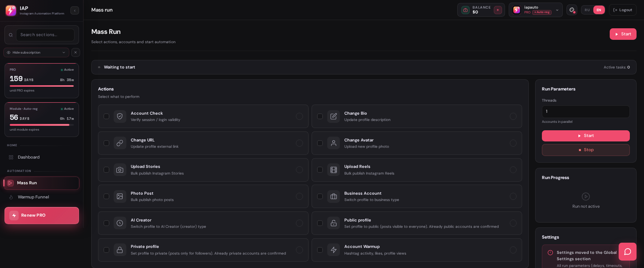Click the Start button in page header
Viewport: 644px width, 268px height.
pos(623,34)
